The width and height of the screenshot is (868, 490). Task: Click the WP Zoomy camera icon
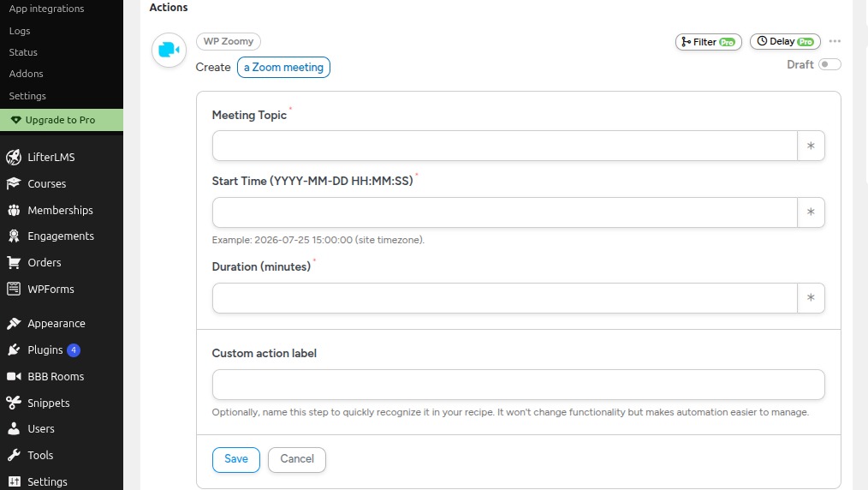[169, 50]
